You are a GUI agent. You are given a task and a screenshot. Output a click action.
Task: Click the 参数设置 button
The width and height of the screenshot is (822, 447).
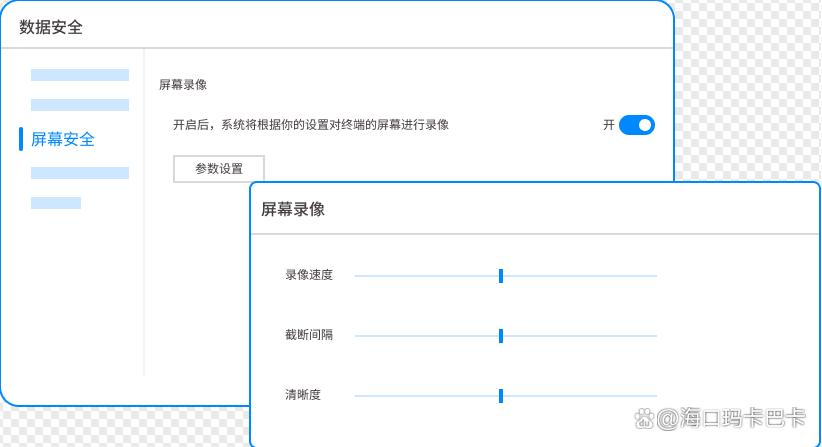219,169
